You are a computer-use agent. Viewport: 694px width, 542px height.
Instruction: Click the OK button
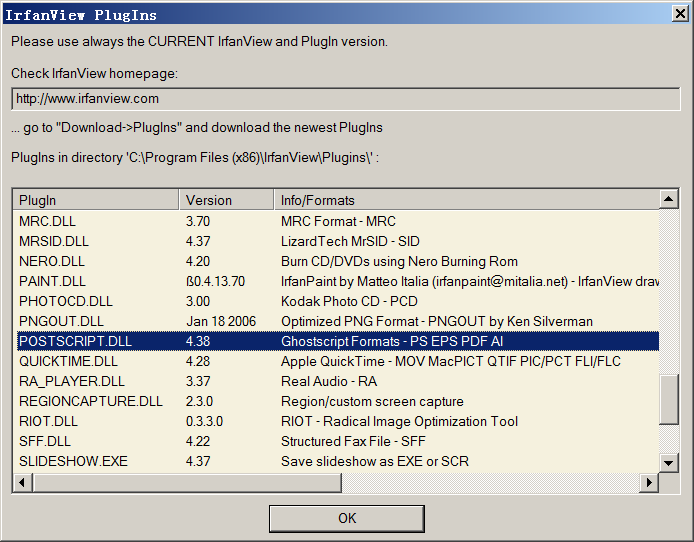click(347, 518)
